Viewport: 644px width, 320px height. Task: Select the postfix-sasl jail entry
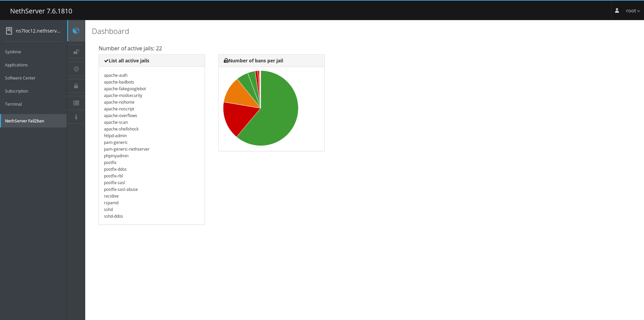point(114,183)
